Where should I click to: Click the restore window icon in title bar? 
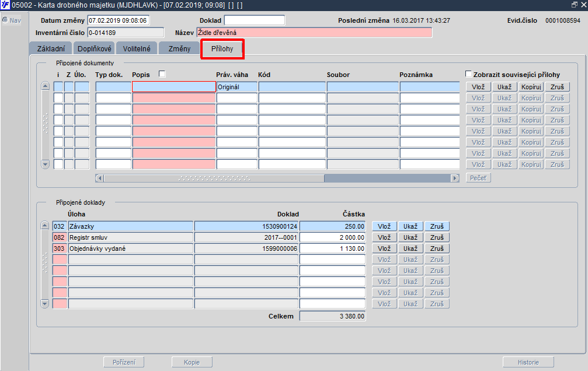click(x=575, y=5)
